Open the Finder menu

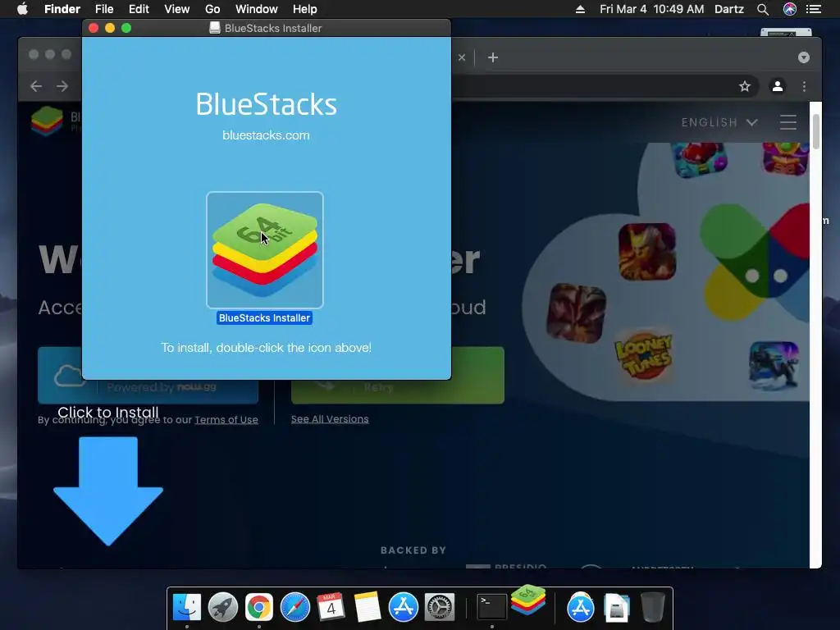(x=62, y=9)
